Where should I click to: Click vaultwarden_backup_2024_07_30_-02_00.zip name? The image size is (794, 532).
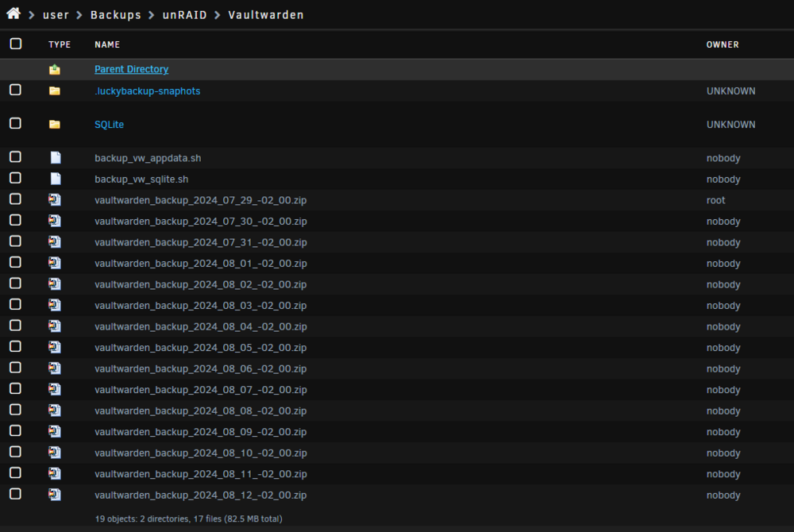(201, 222)
